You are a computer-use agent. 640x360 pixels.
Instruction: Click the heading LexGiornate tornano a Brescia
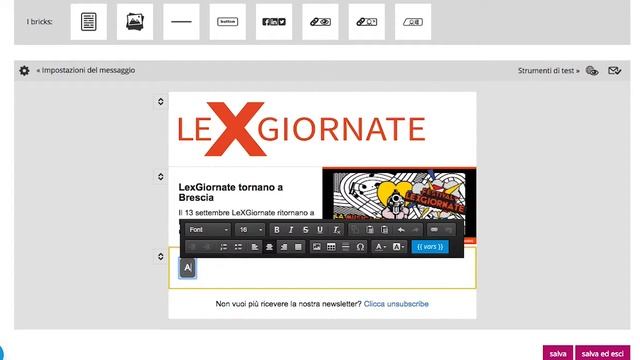click(x=231, y=192)
